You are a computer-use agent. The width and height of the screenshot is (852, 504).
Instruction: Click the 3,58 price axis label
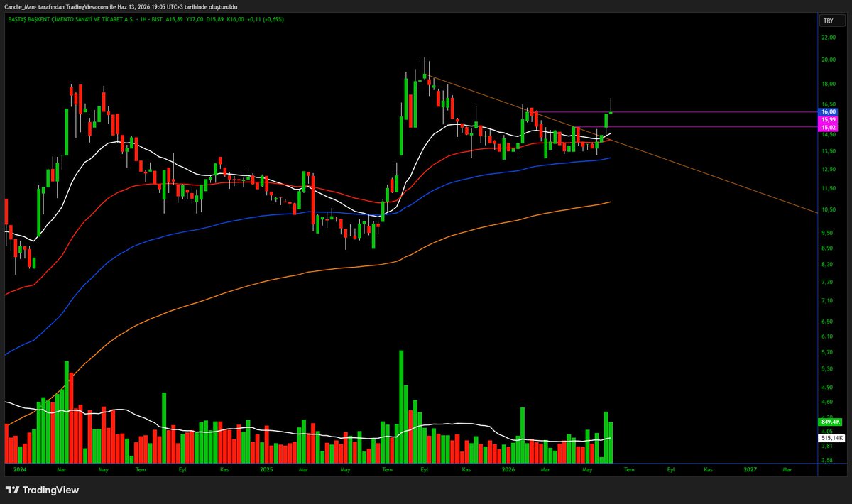pyautogui.click(x=827, y=461)
